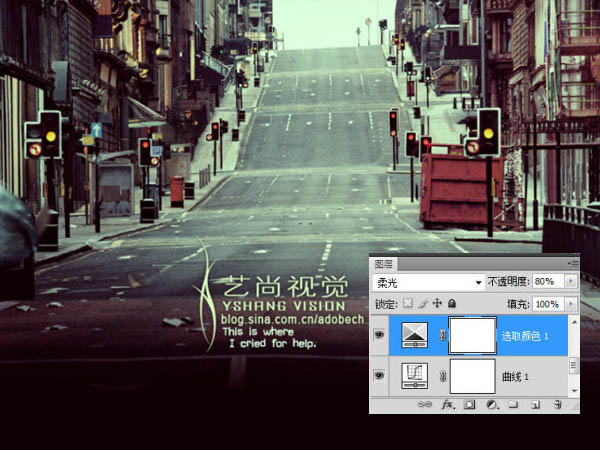
Task: Toggle the lock all padlock
Action: tap(451, 303)
